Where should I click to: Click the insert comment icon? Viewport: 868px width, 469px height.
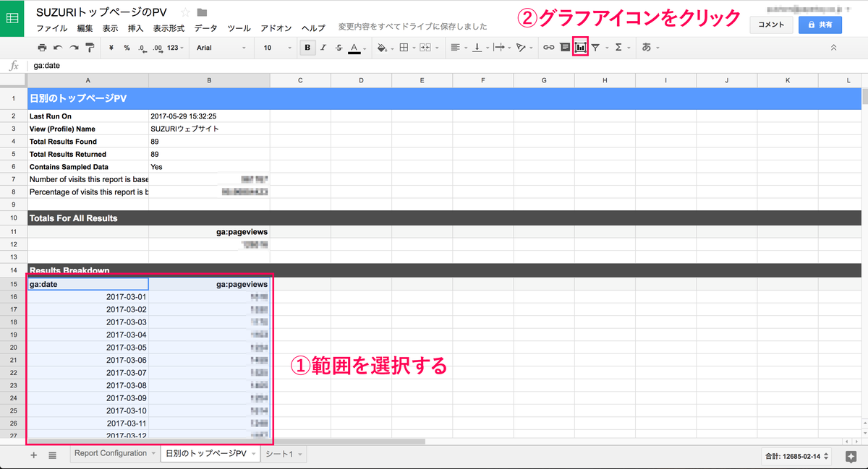(x=565, y=48)
